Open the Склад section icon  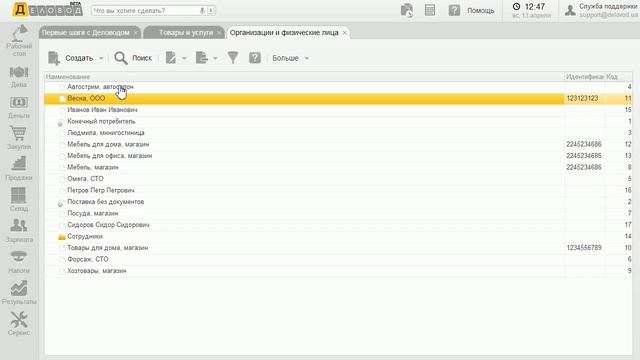tap(19, 195)
